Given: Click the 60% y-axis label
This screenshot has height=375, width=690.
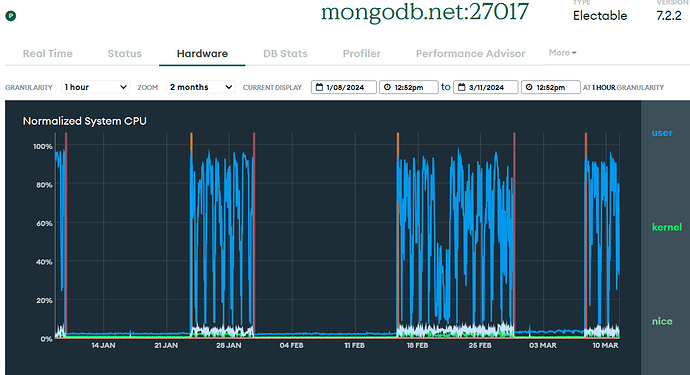Looking at the screenshot, I should coord(44,224).
